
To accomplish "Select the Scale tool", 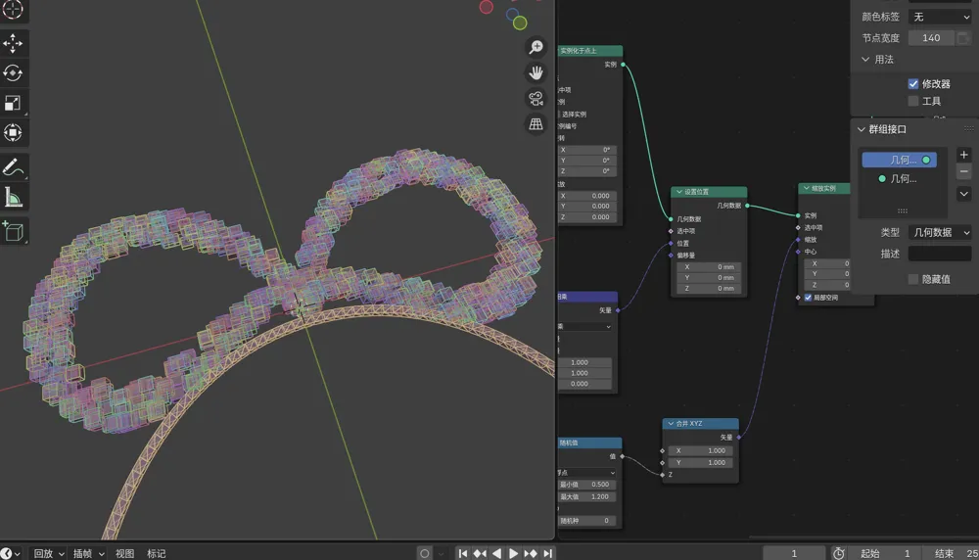I will pyautogui.click(x=13, y=103).
